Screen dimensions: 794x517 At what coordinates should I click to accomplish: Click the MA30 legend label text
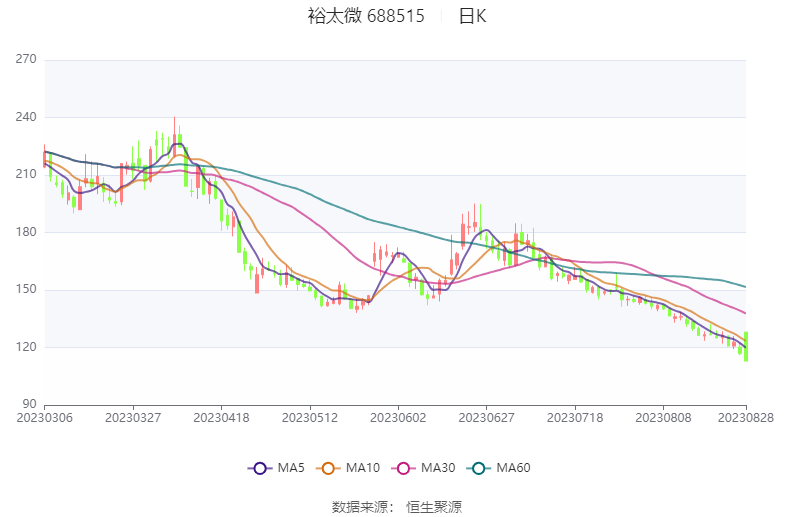[x=438, y=468]
